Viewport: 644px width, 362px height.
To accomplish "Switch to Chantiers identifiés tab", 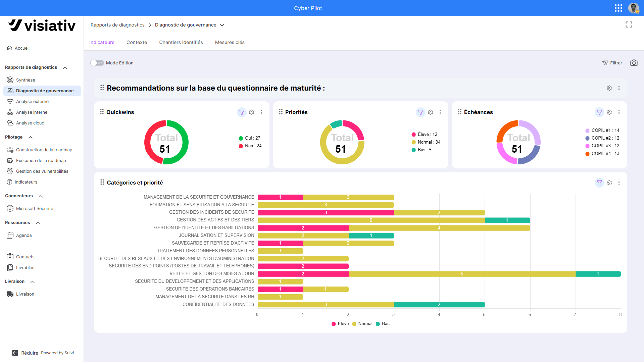I will coord(181,42).
